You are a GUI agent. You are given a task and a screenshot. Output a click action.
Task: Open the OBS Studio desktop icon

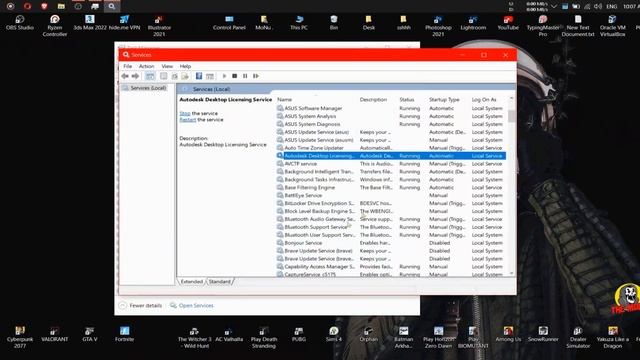click(x=20, y=23)
